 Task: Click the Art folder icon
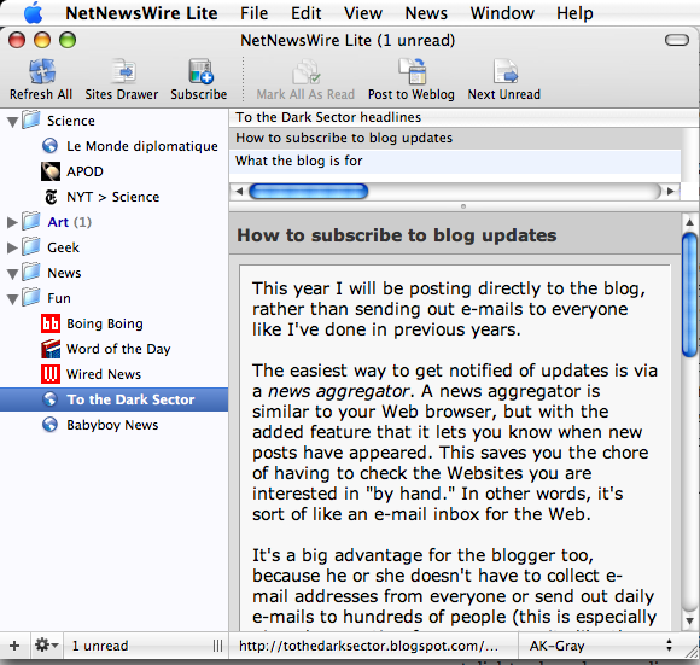(31, 221)
